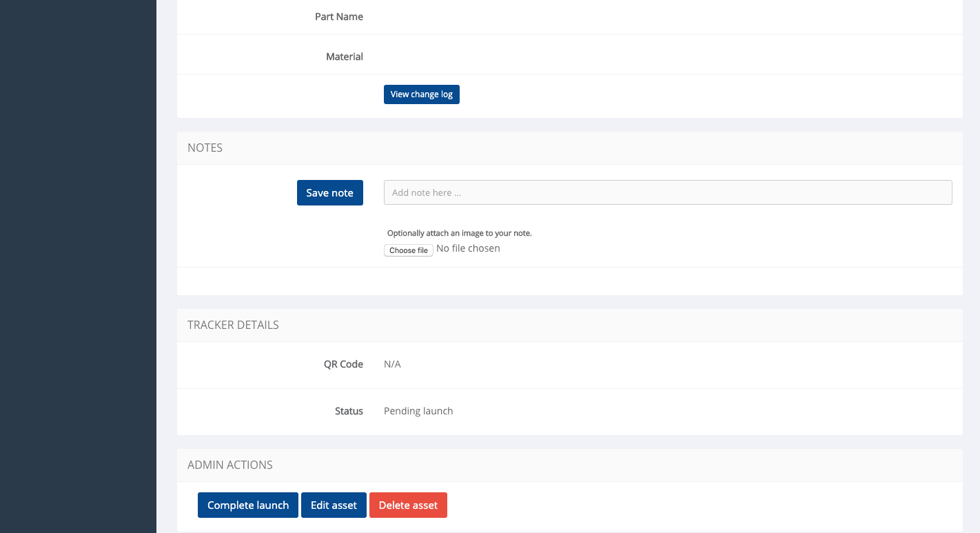Click the No file chosen text
This screenshot has width=980, height=533.
(468, 248)
